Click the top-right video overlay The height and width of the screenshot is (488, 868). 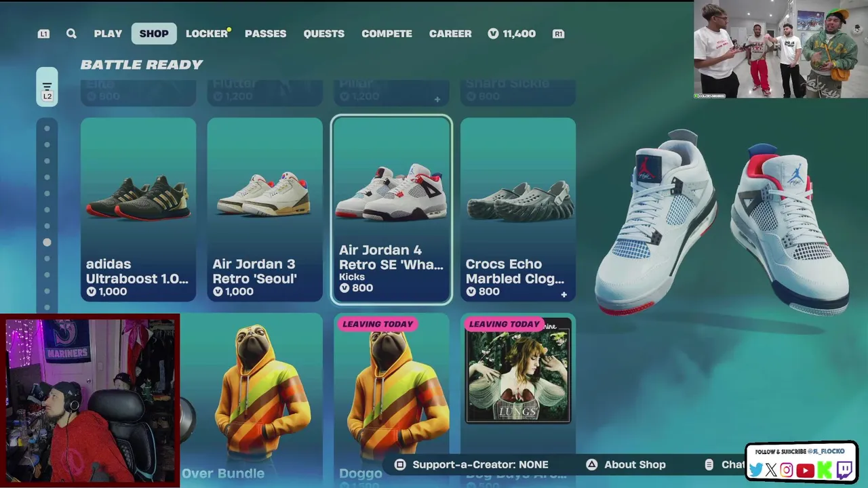[x=781, y=49]
